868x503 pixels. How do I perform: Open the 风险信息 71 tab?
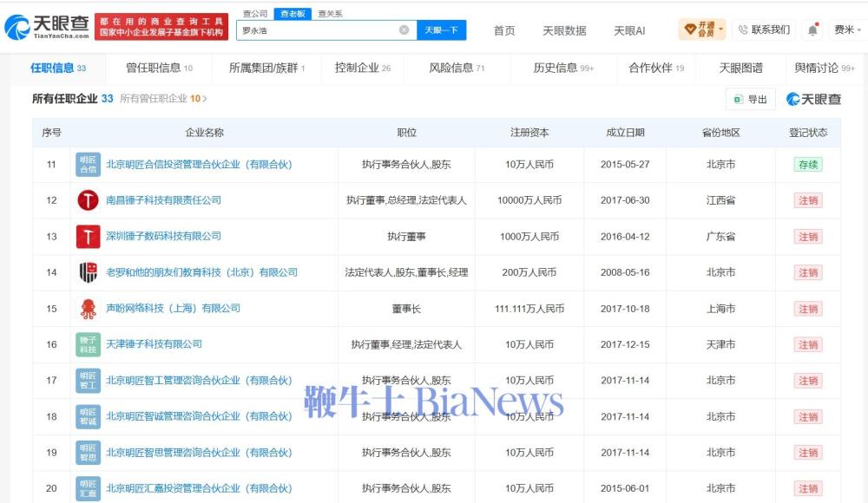[x=457, y=68]
